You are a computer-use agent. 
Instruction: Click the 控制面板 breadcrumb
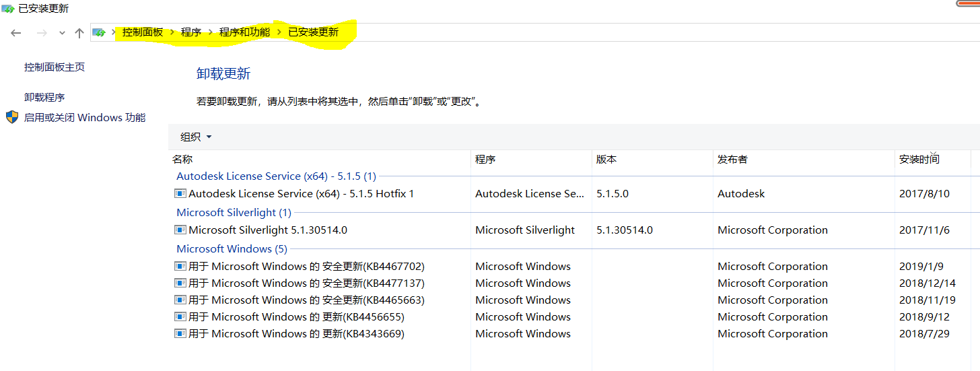[x=143, y=32]
